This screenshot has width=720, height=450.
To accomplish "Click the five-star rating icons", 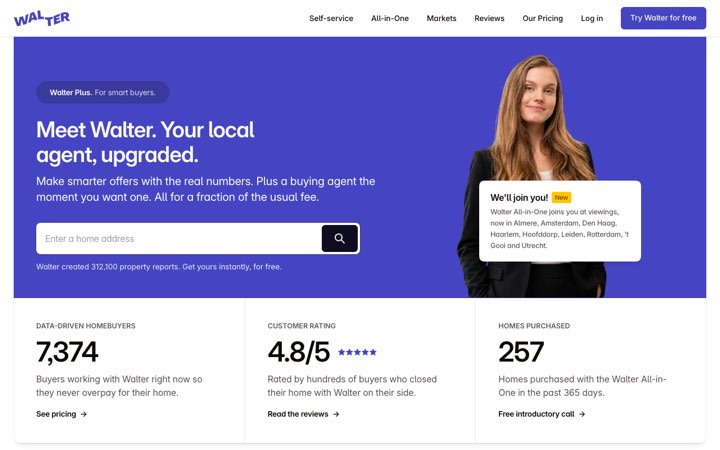I will coord(357,352).
